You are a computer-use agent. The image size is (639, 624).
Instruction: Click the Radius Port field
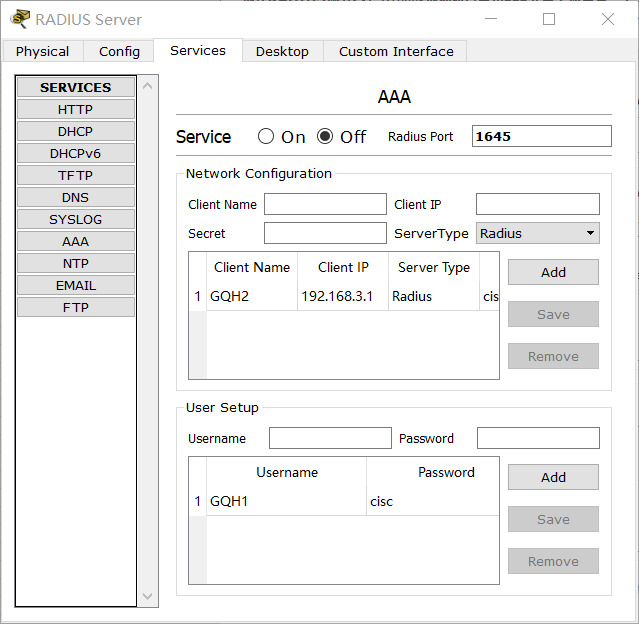[x=542, y=136]
